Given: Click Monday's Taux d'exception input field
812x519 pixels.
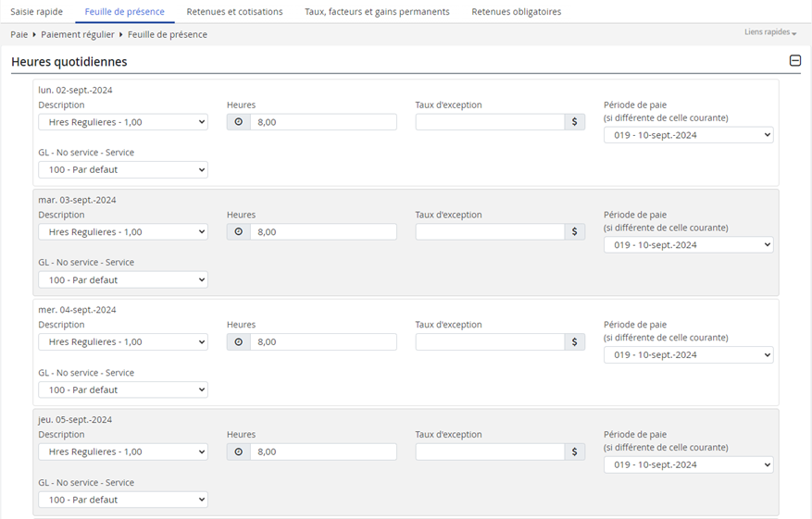Looking at the screenshot, I should [x=490, y=122].
